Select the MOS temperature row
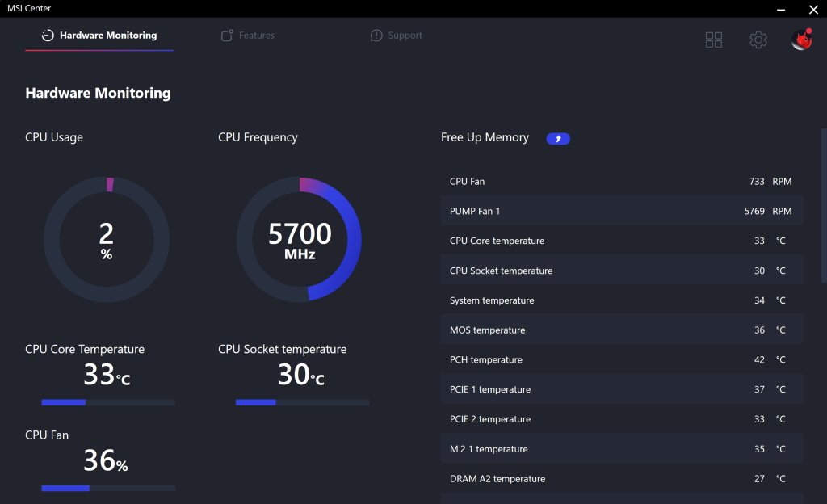 tap(622, 330)
